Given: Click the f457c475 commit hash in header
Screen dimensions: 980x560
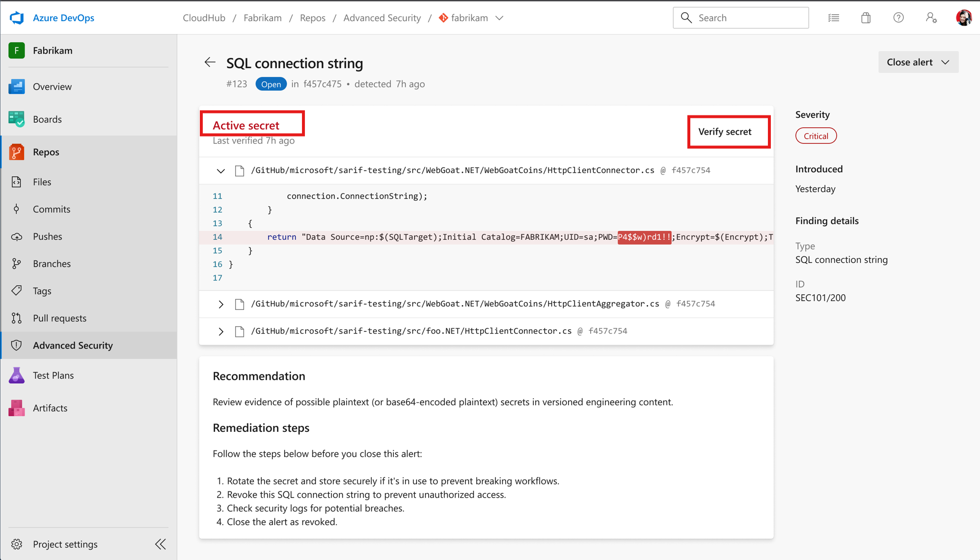Looking at the screenshot, I should [322, 84].
